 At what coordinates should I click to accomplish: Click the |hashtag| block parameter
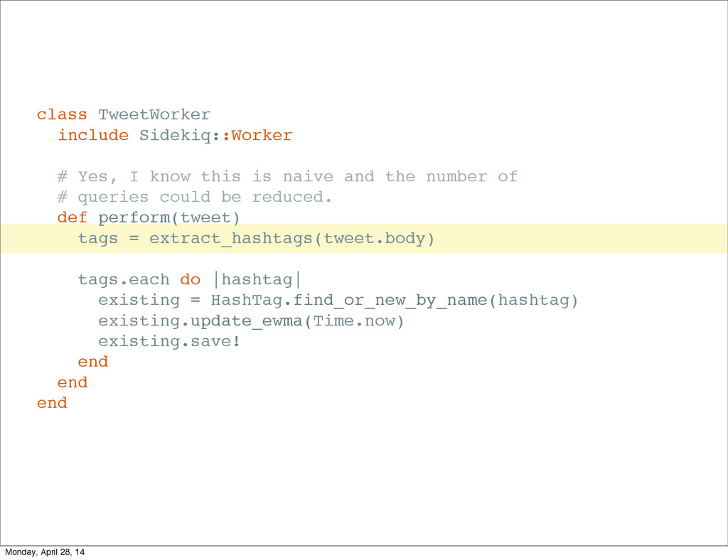coord(257,279)
